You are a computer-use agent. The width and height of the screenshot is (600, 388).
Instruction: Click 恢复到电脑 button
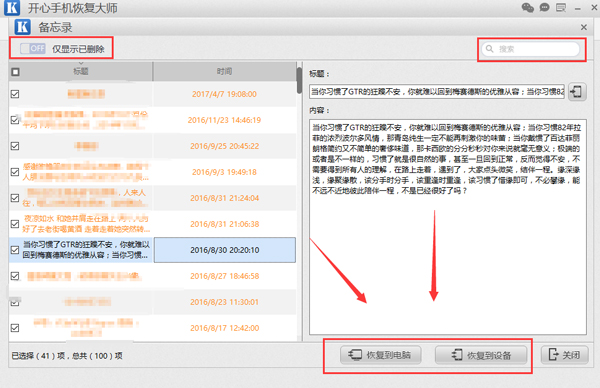(381, 355)
